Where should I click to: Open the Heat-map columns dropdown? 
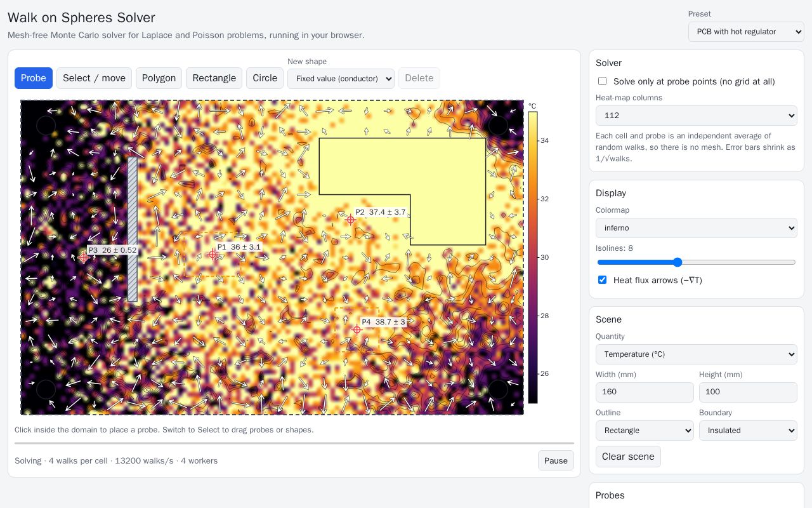697,116
